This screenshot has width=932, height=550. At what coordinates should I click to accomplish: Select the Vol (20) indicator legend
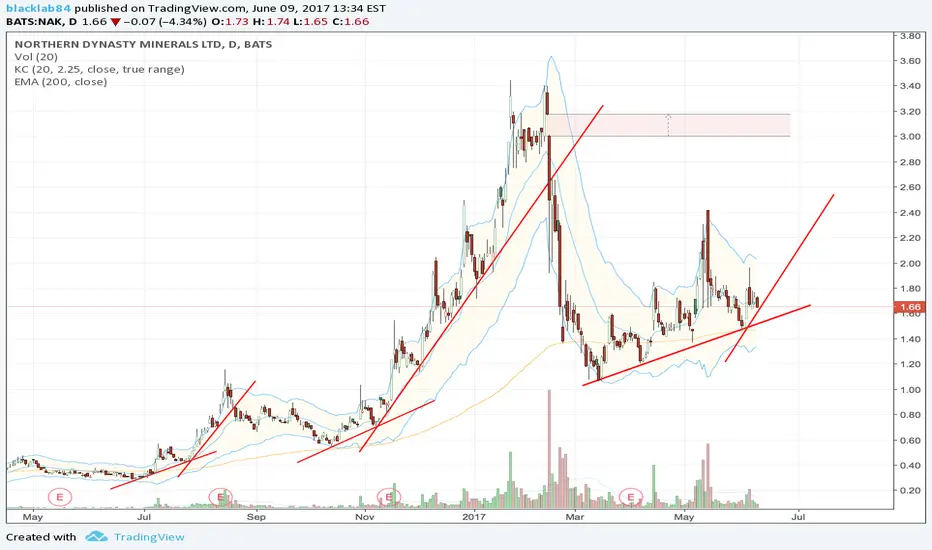(36, 57)
